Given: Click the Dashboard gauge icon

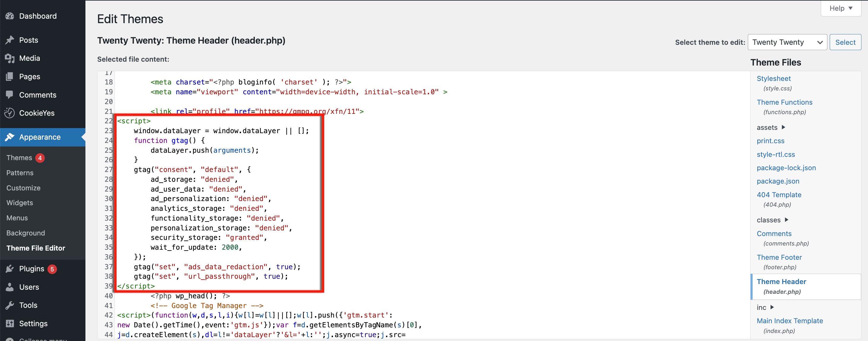Looking at the screenshot, I should 10,16.
